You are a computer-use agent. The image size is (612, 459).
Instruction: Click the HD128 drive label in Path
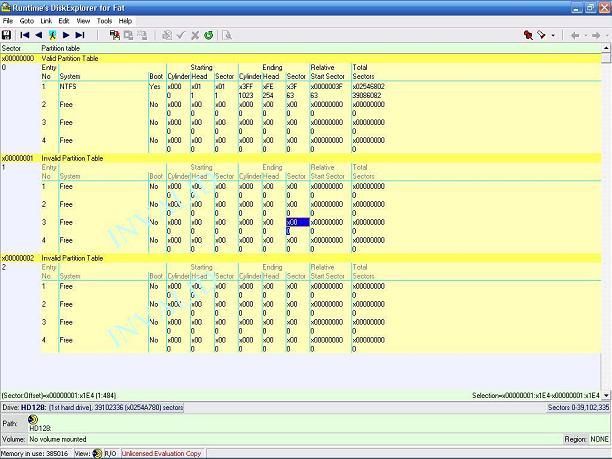[40, 428]
